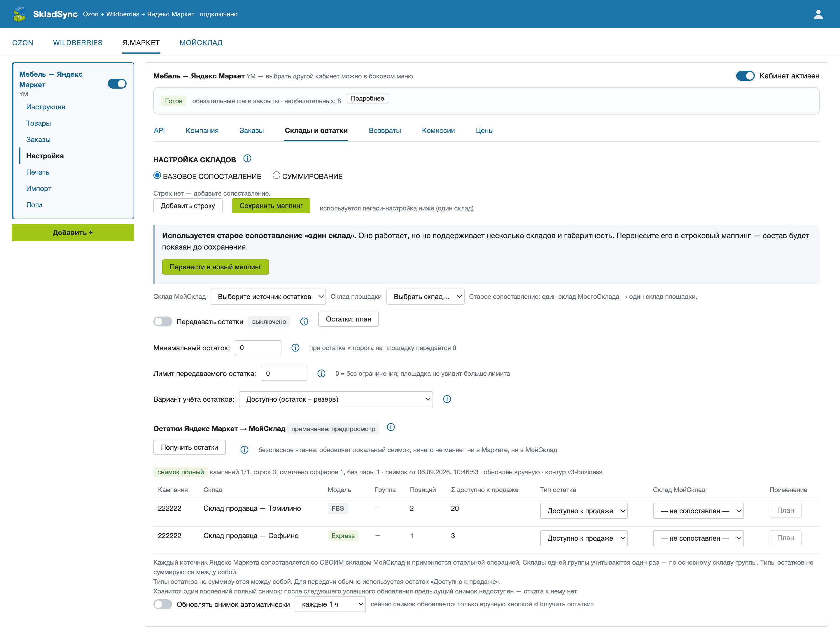The width and height of the screenshot is (840, 643).
Task: Toggle the Кабинет активен switch
Action: tap(745, 76)
